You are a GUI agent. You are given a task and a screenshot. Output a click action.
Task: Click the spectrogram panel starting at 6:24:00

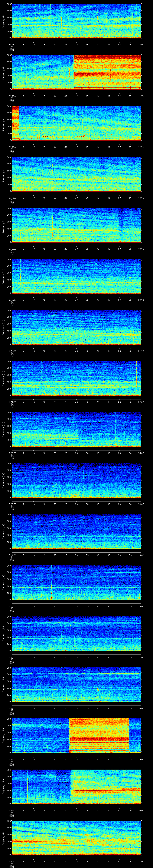tap(77, 531)
